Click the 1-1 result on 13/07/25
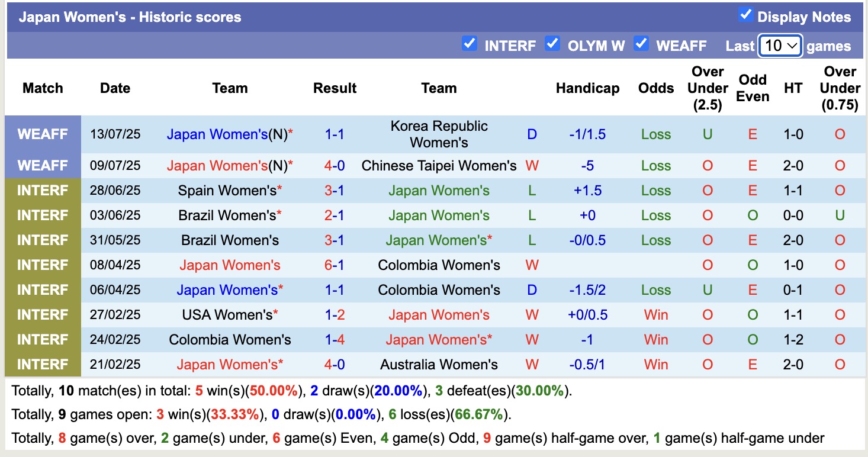868x457 pixels. click(x=335, y=134)
